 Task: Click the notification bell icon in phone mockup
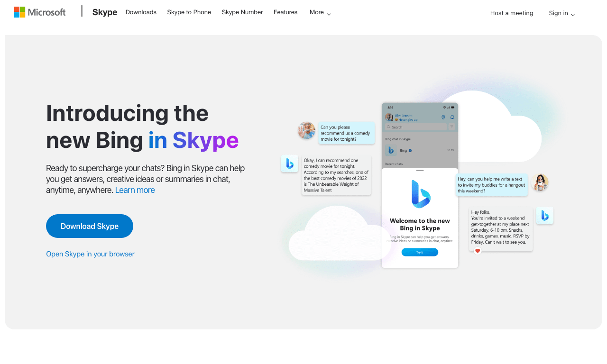click(452, 117)
